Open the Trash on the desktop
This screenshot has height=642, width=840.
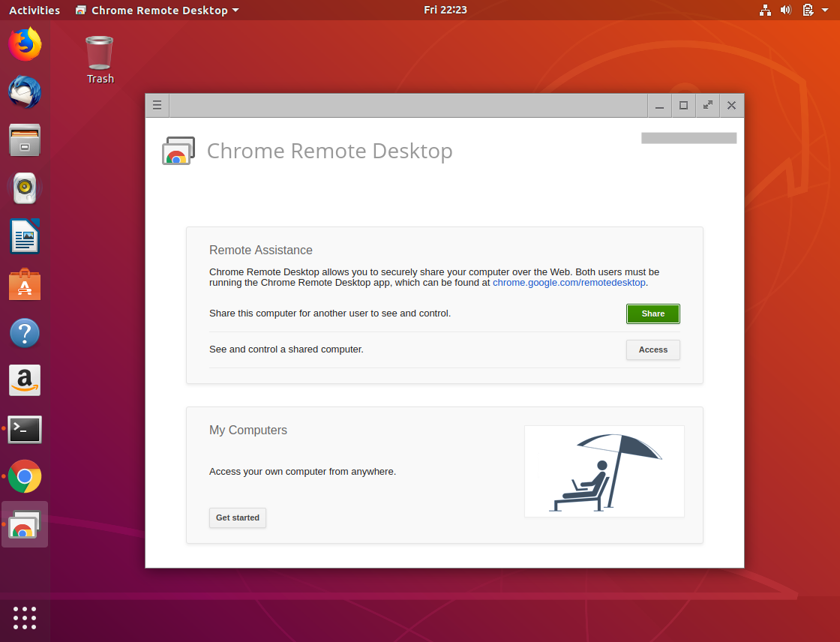(x=100, y=51)
